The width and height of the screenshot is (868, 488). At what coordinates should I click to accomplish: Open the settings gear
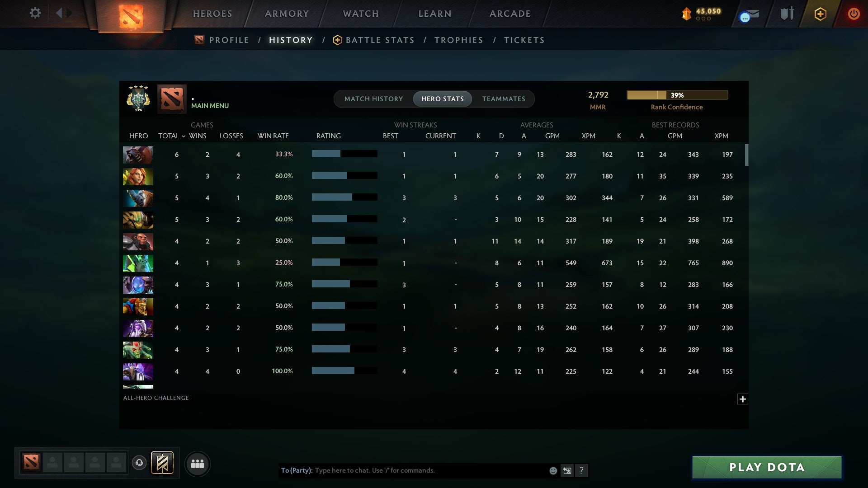point(35,14)
